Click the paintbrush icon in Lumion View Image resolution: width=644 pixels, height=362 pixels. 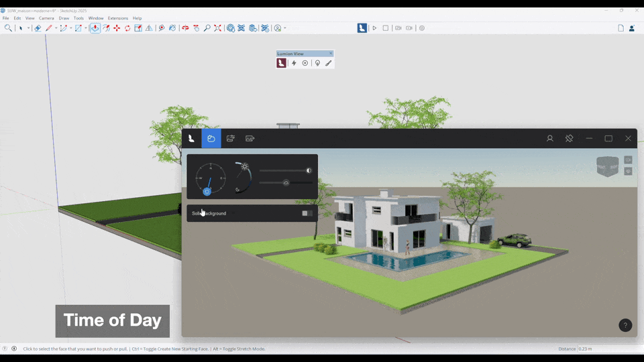click(329, 63)
